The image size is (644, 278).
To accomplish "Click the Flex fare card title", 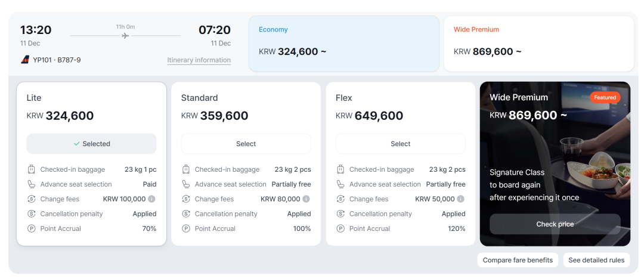I will tap(344, 98).
